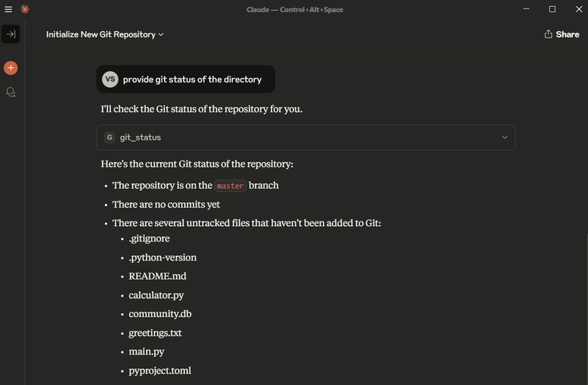Maximize the Claude window
The width and height of the screenshot is (588, 385).
(x=552, y=9)
